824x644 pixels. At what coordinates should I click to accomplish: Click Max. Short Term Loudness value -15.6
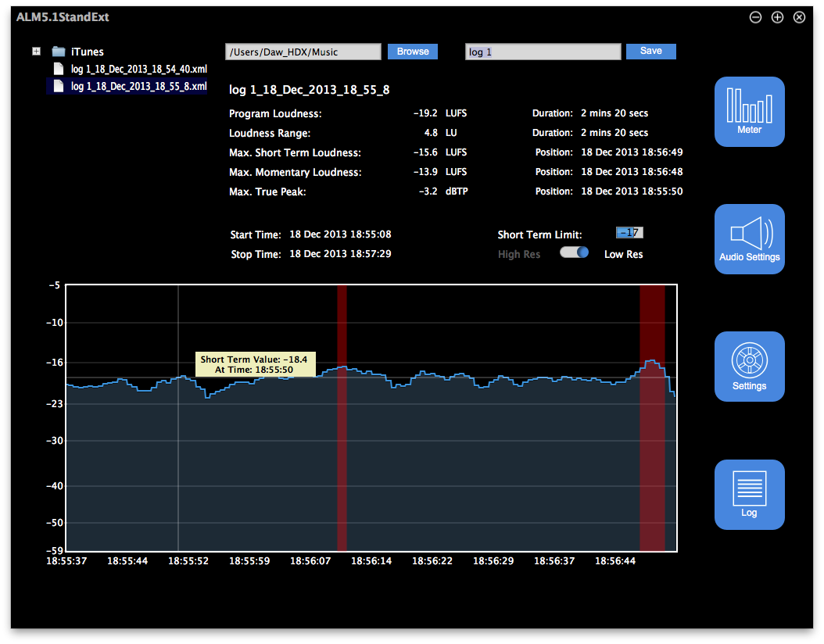[425, 152]
